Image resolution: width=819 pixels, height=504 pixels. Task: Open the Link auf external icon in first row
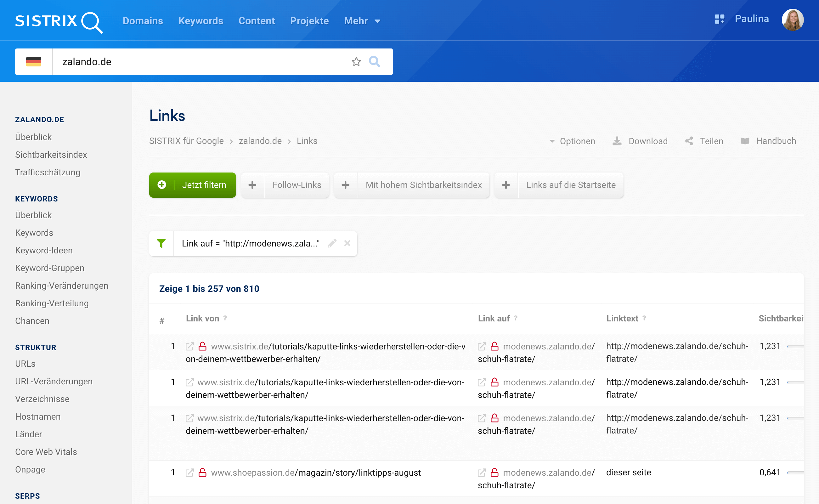482,347
